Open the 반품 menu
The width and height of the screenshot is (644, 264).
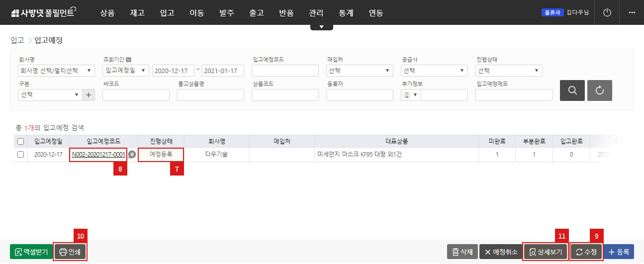click(286, 13)
